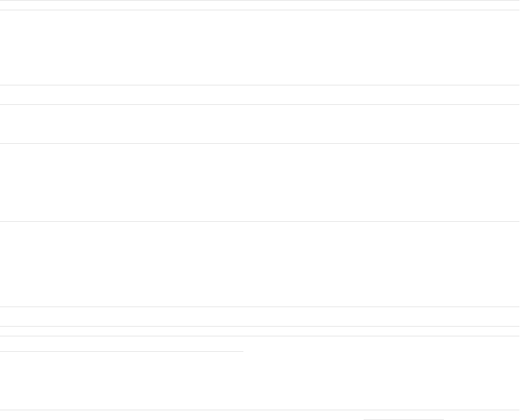Click the divider beneath the tallest blank section
The image size is (520, 420).
tap(259, 307)
